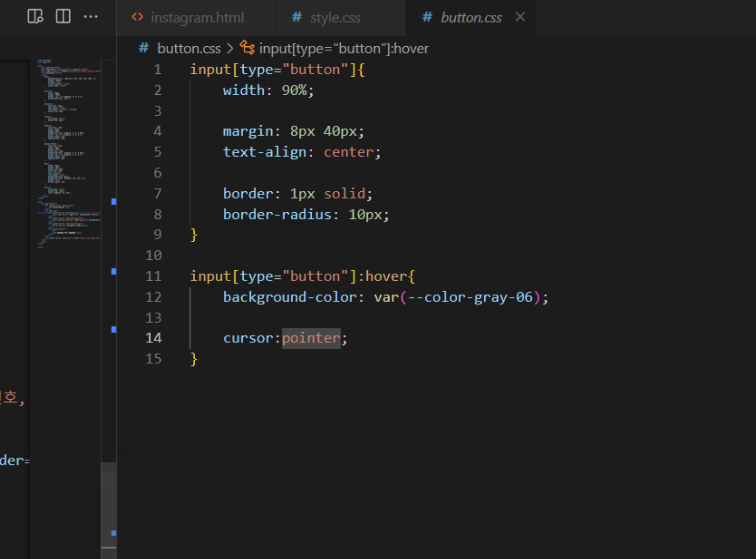This screenshot has height=559, width=756.
Task: Click '--color-gray-06' variable name
Action: pos(470,297)
